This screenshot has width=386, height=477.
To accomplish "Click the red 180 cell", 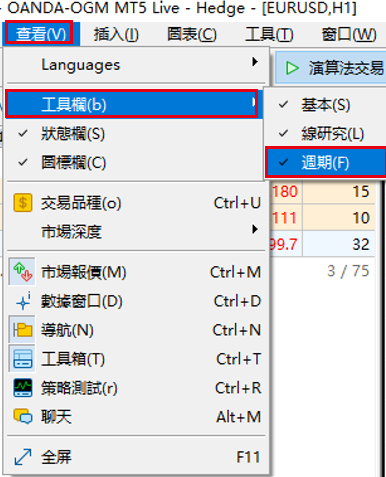I will click(x=285, y=192).
